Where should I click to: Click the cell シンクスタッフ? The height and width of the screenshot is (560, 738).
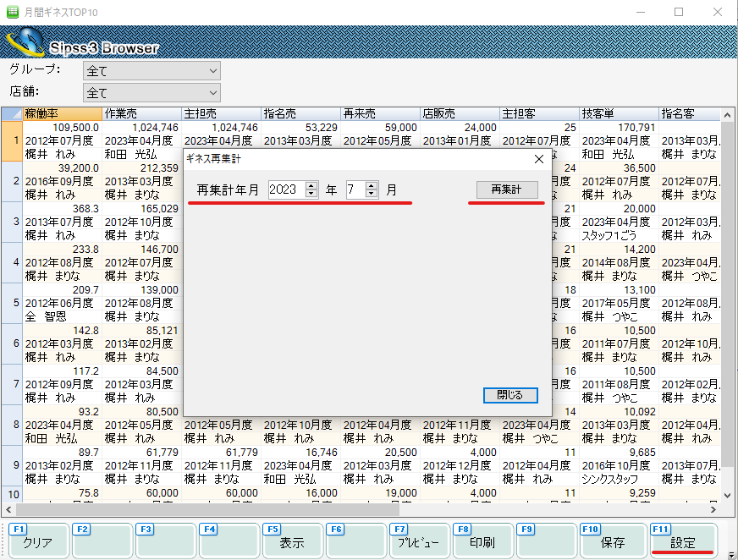[x=619, y=479]
